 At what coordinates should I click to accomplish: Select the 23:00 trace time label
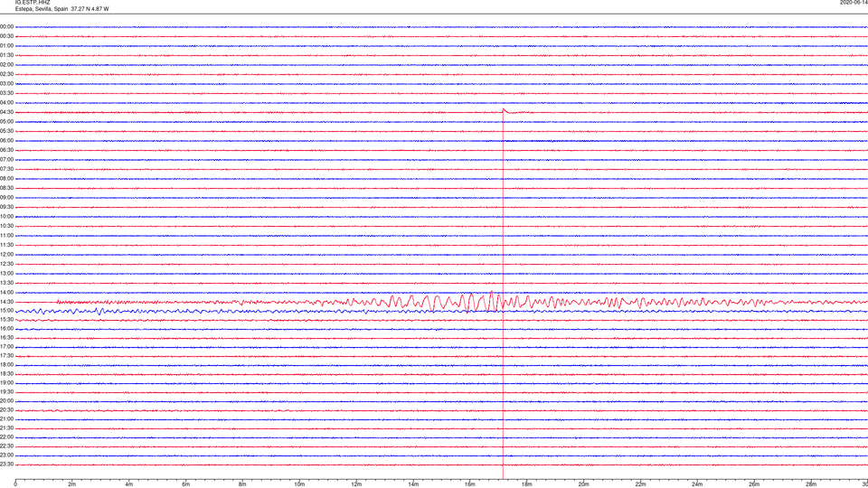tap(6, 455)
